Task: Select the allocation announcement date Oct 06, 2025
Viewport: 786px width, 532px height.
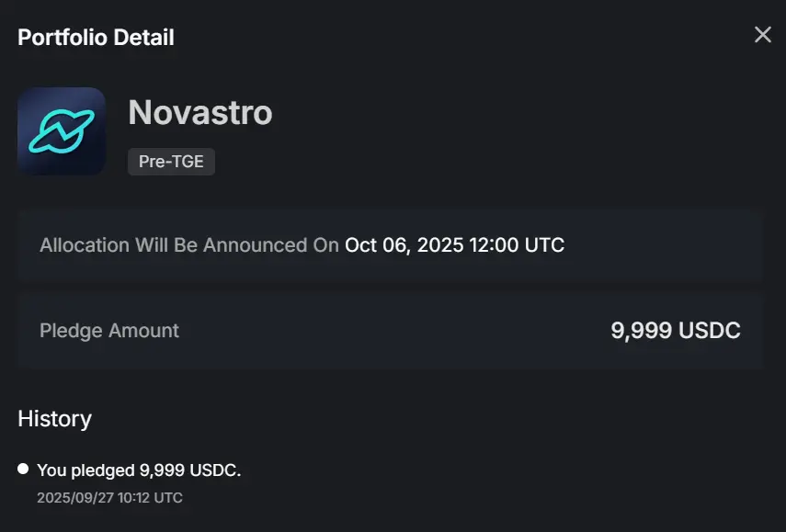Action: (x=404, y=245)
